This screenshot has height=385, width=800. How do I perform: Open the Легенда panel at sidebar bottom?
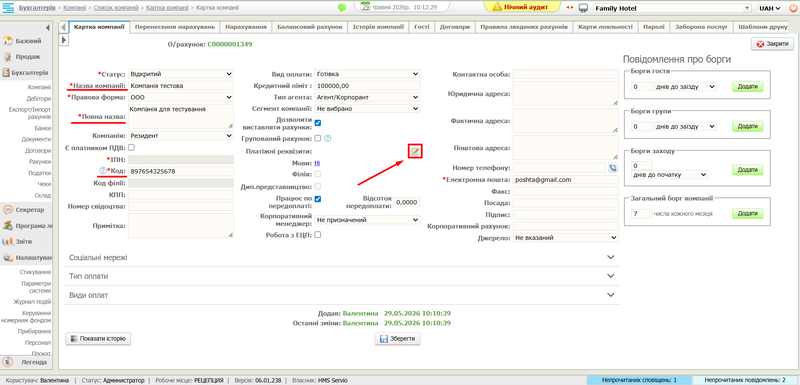26,362
